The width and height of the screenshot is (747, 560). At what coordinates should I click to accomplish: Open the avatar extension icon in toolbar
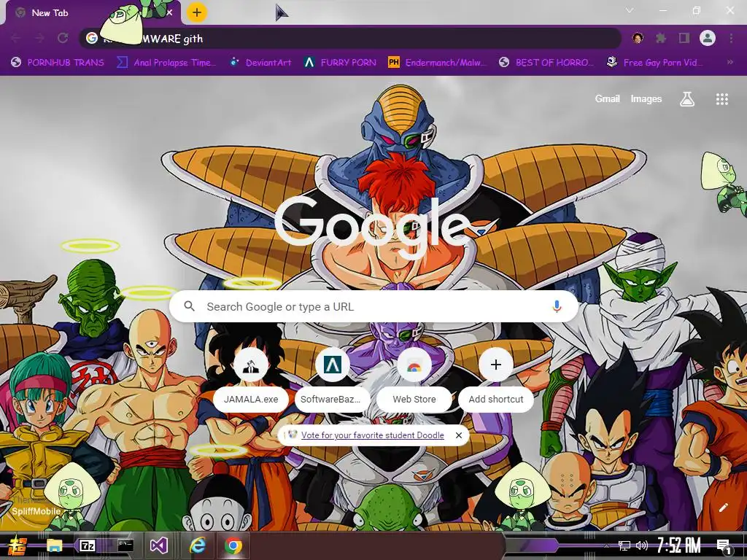(x=638, y=38)
